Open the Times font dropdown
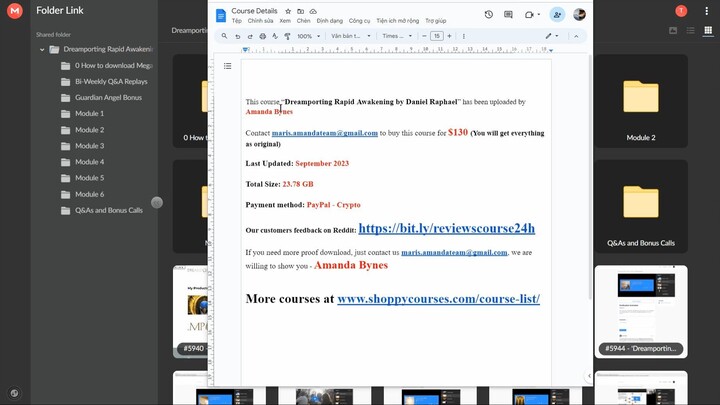The height and width of the screenshot is (405, 720). tap(394, 36)
